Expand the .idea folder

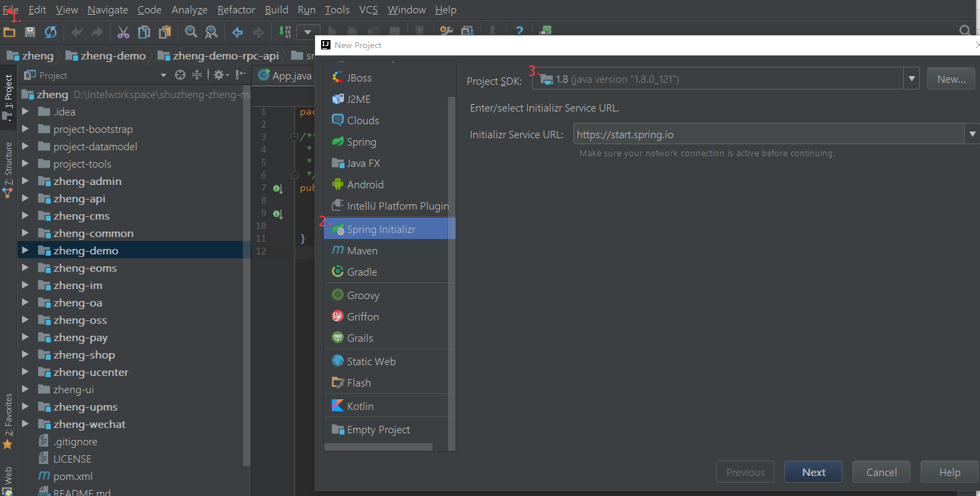pos(25,111)
